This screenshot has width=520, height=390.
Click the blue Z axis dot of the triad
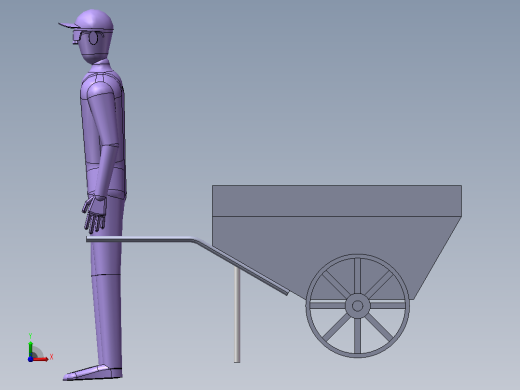click(x=30, y=359)
